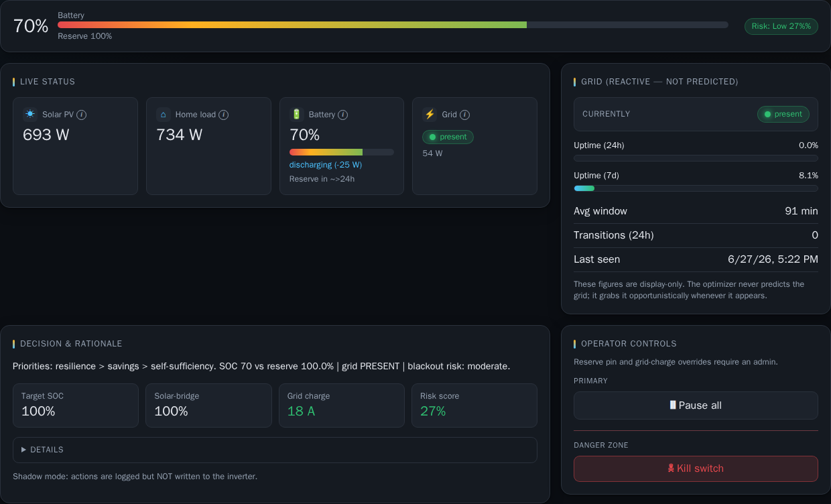Select the Target SOC 100% card
This screenshot has width=831, height=504.
pos(76,405)
